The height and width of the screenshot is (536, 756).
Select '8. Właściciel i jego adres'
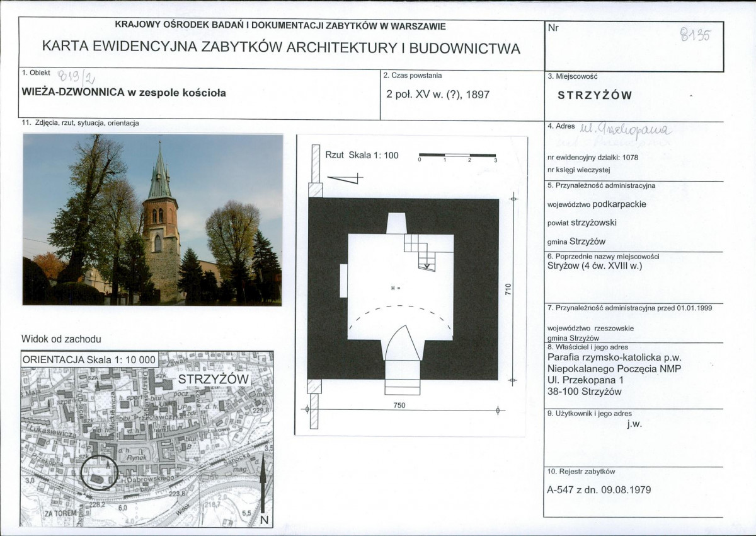588,347
